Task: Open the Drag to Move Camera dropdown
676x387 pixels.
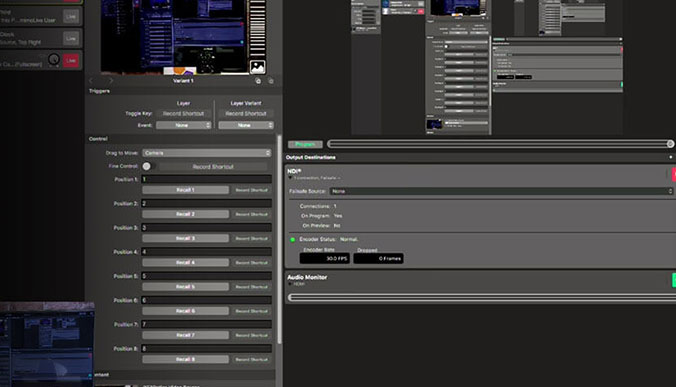Action: coord(207,153)
